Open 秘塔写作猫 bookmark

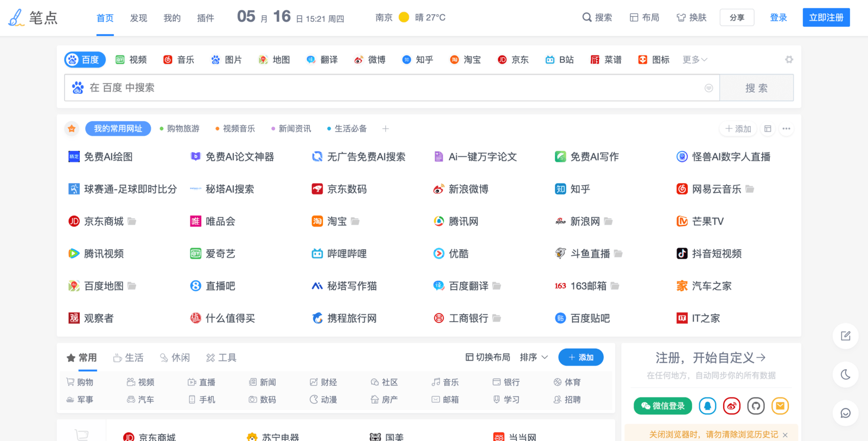(x=344, y=286)
